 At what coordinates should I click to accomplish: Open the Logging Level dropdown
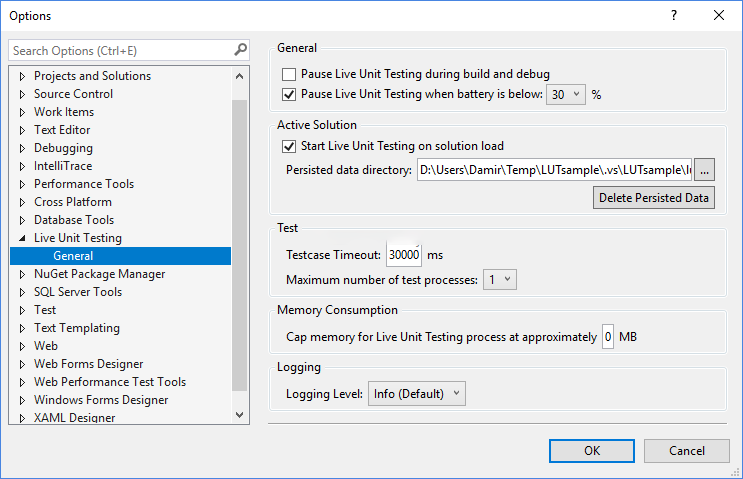click(417, 394)
